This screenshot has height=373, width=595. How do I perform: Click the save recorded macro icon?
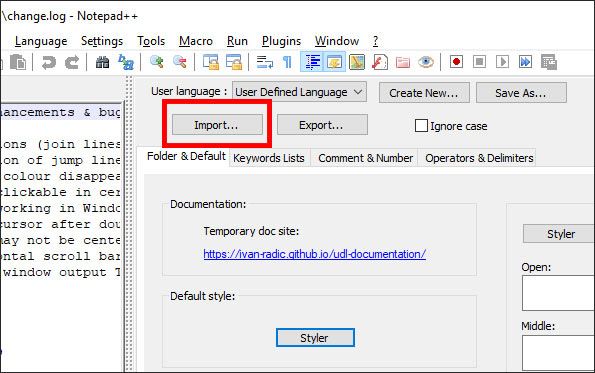(x=549, y=62)
